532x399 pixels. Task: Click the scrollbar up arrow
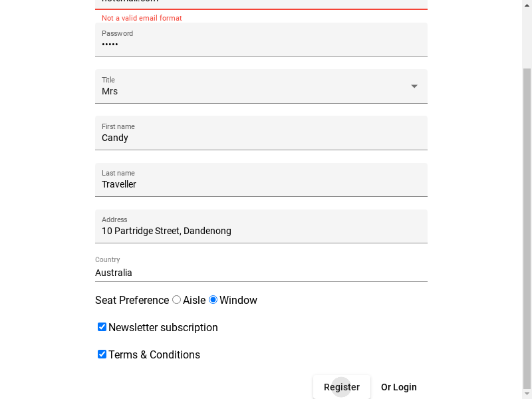pos(527,5)
